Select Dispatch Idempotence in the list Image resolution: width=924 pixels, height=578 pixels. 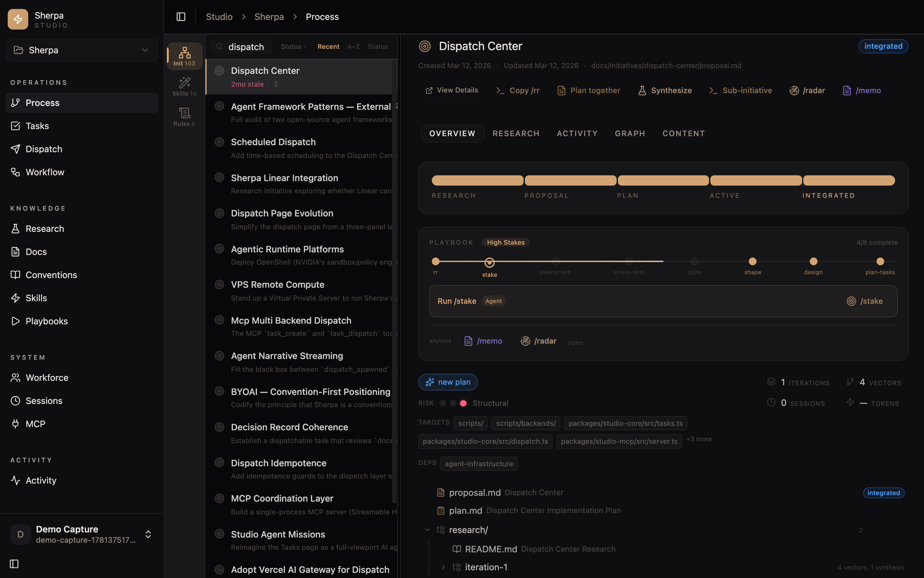coord(301,469)
